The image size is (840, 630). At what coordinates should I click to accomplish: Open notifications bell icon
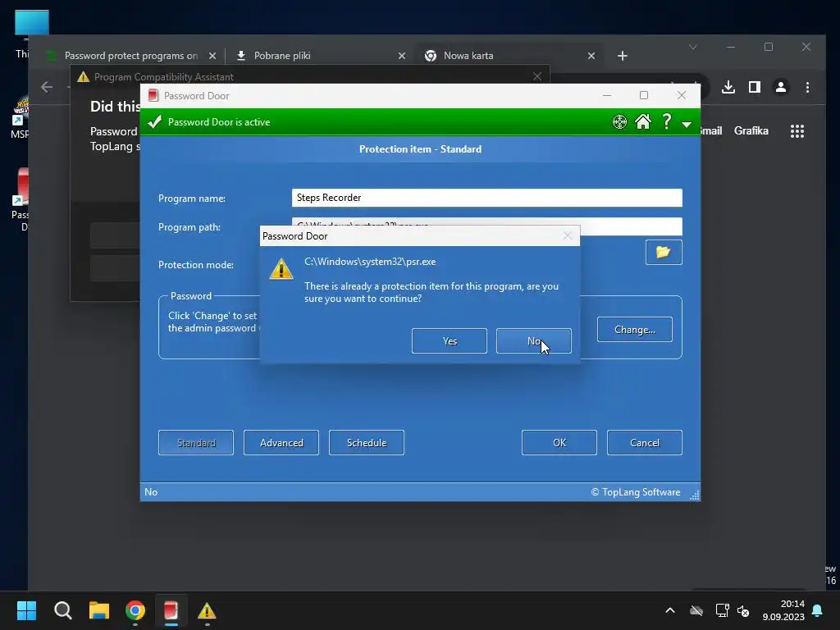[818, 610]
